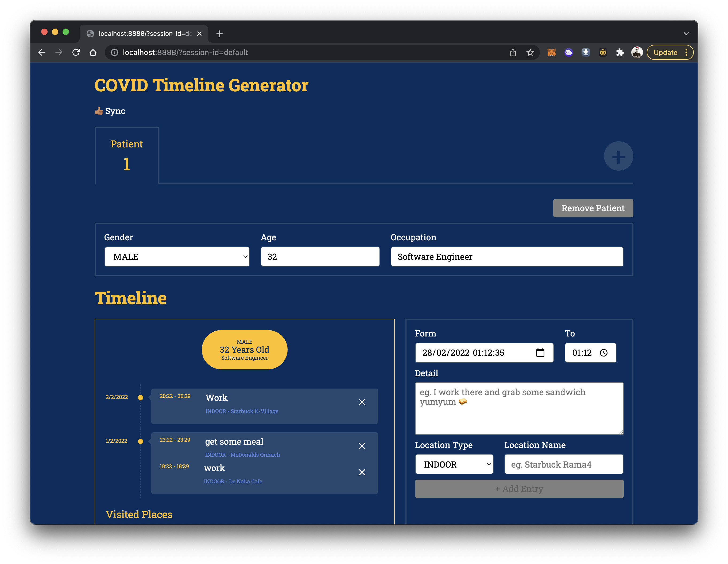728x564 pixels.
Task: Open the calendar picker in the From field
Action: pos(540,352)
